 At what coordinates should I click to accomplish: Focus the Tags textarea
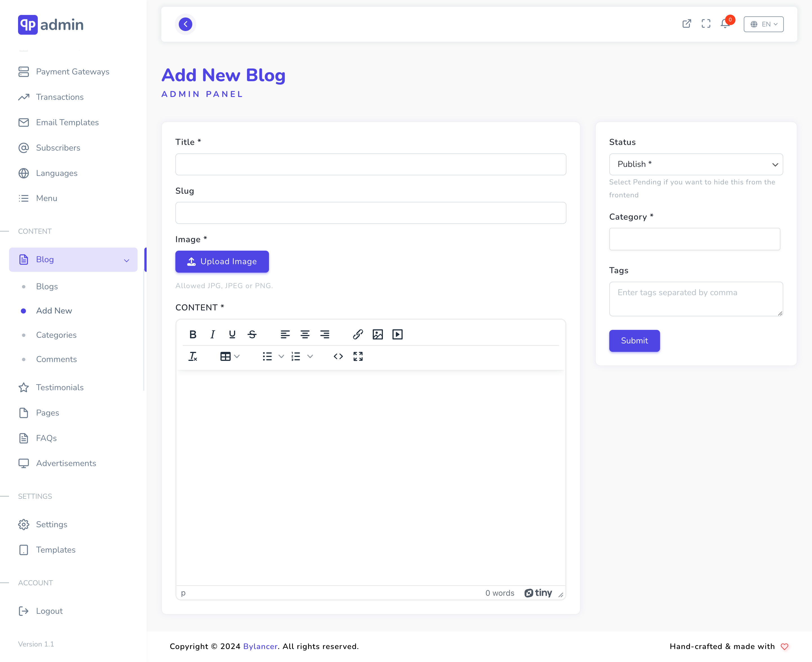coord(696,299)
